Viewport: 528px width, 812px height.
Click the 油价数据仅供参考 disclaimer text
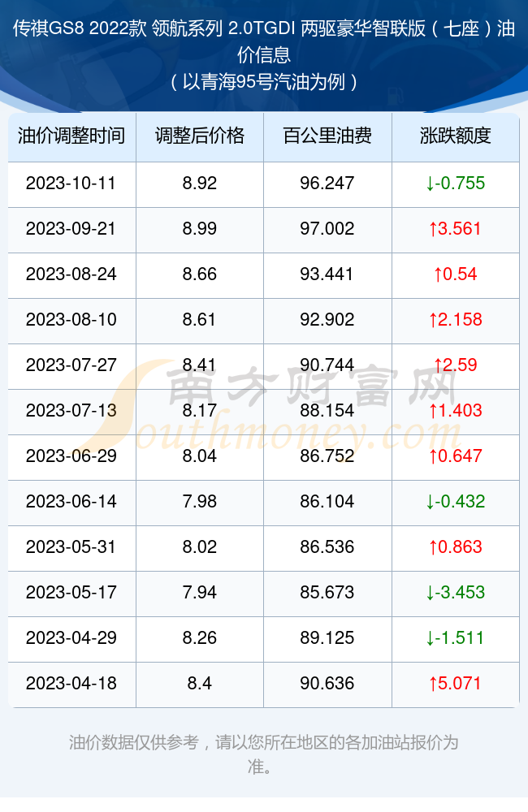(x=264, y=754)
